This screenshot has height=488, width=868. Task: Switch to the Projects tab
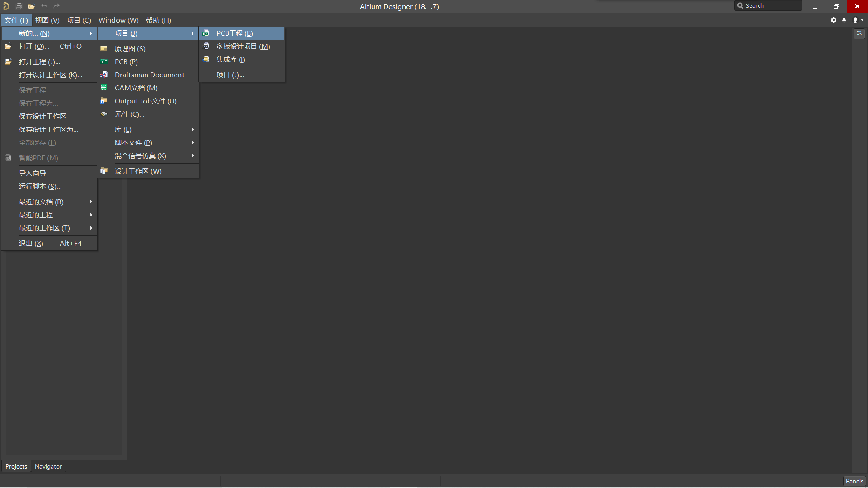click(16, 466)
